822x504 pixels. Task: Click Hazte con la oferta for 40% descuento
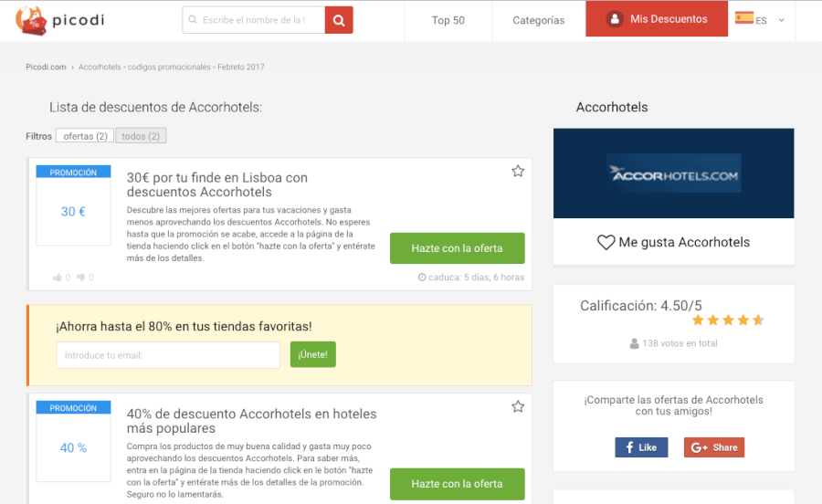[x=458, y=484]
